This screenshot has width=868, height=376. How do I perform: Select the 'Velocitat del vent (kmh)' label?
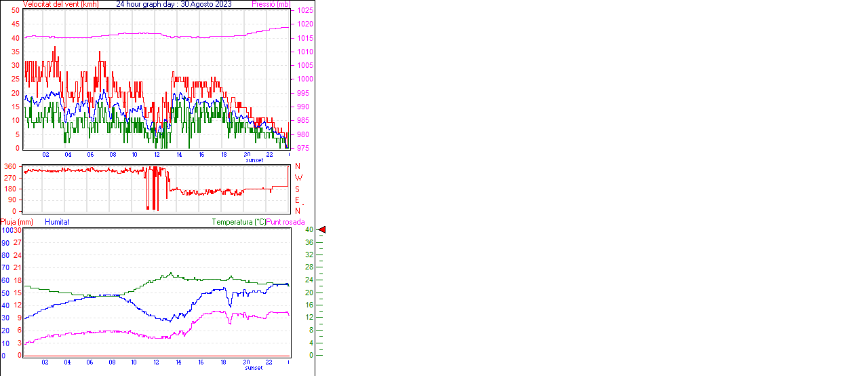[x=60, y=4]
